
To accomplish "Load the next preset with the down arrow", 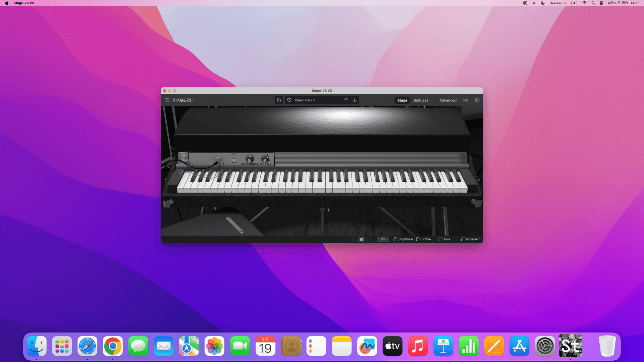I will (x=355, y=100).
